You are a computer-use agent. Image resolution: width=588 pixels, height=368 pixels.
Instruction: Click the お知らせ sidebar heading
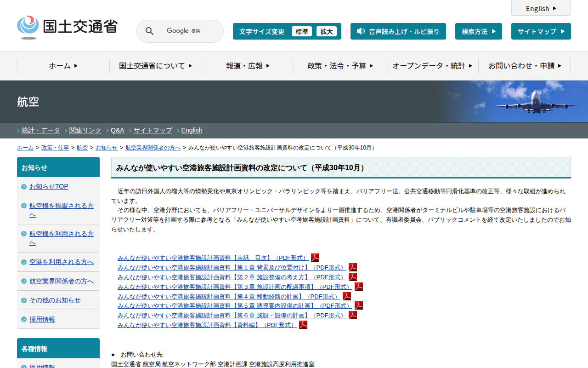click(58, 167)
